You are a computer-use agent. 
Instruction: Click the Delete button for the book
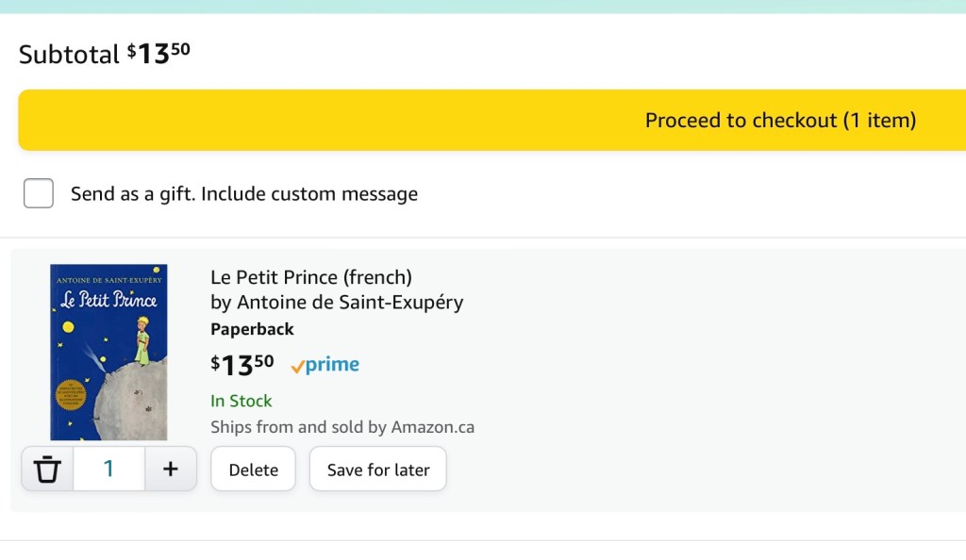[253, 469]
